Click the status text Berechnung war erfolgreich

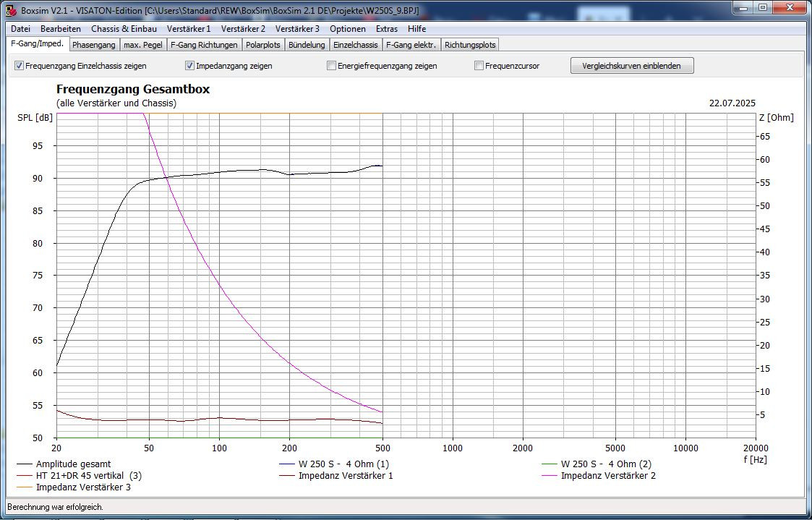[56, 507]
